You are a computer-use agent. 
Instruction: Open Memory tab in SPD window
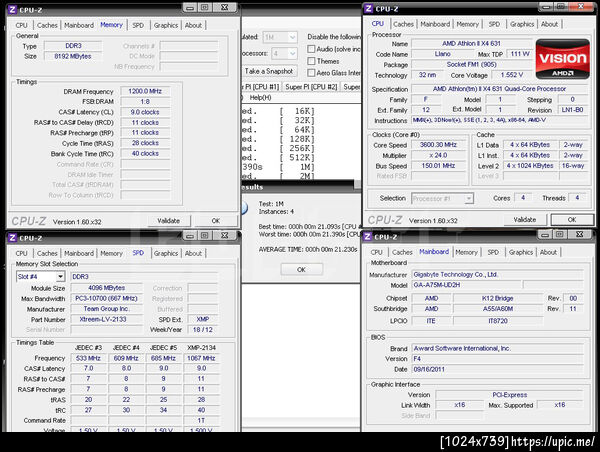(x=111, y=253)
